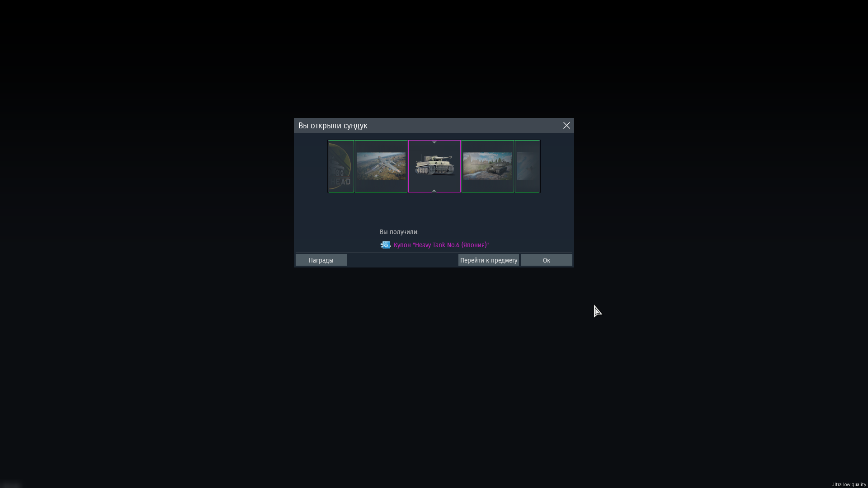
Task: Click the jet aircraft wallpaper reward card
Action: 381,166
